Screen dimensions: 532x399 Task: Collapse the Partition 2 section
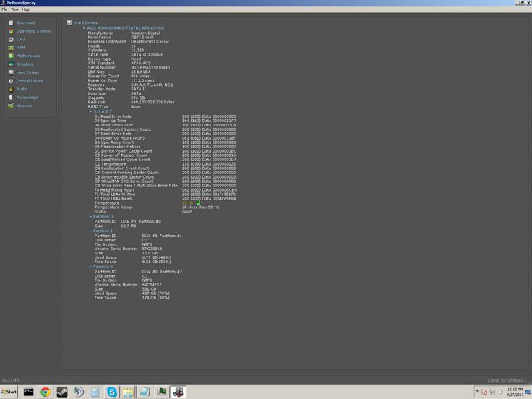(90, 267)
